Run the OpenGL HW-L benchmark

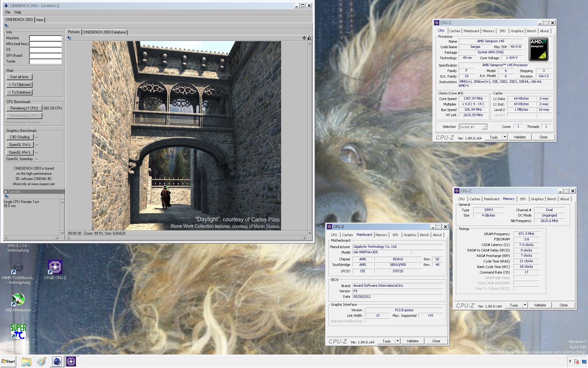(x=20, y=152)
